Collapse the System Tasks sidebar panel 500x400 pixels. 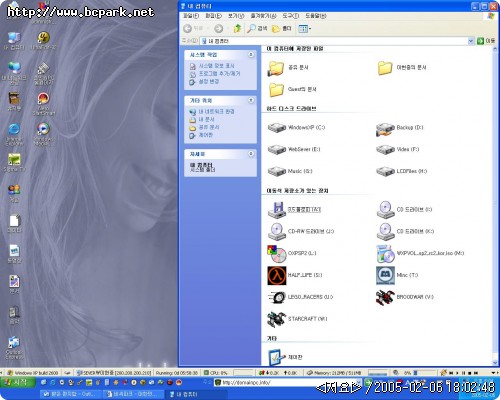click(251, 55)
